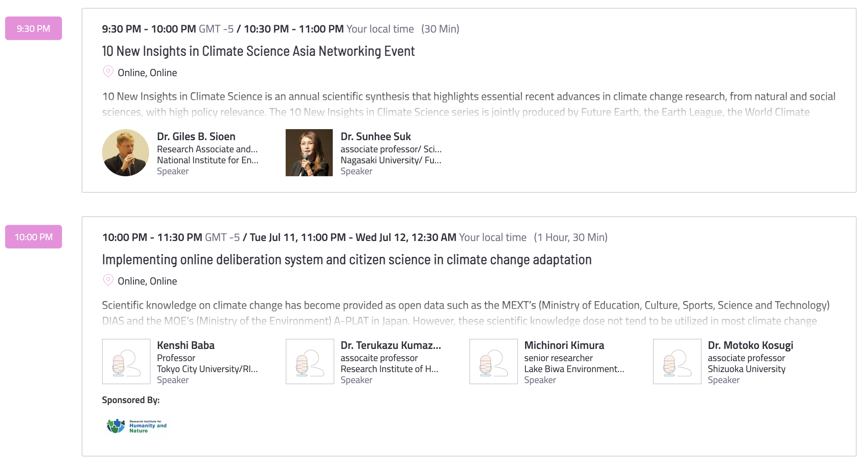
Task: Click Kenshi Baba's microphone placeholder icon
Action: [126, 361]
